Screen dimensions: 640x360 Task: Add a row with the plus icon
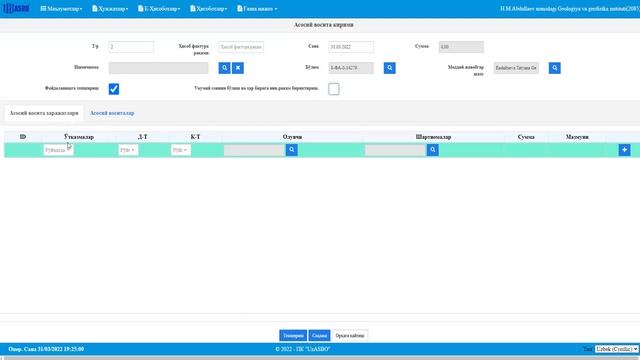pos(624,150)
